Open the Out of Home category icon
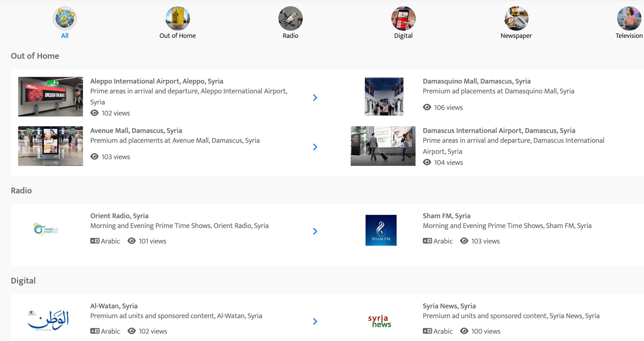This screenshot has width=644, height=341. (x=177, y=18)
